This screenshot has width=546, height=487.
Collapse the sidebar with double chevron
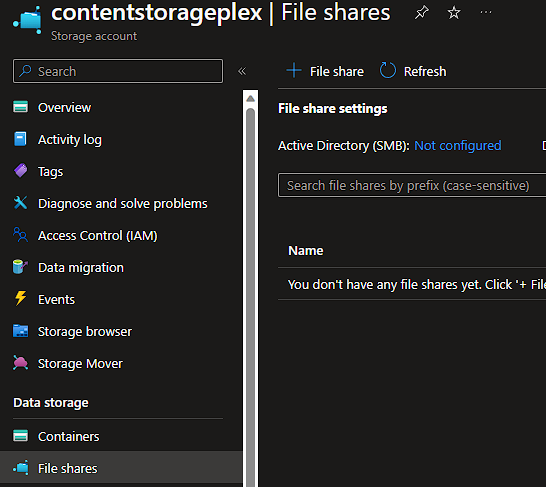(x=242, y=71)
